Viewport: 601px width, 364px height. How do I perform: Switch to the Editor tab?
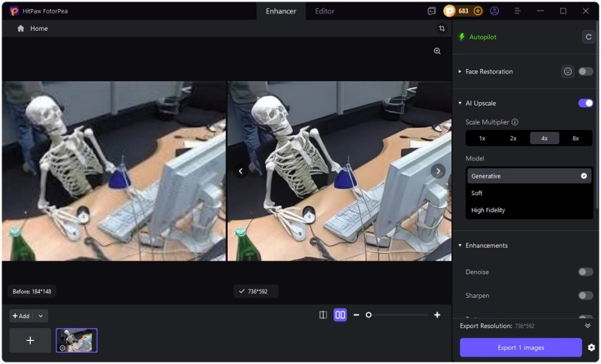pyautogui.click(x=325, y=11)
